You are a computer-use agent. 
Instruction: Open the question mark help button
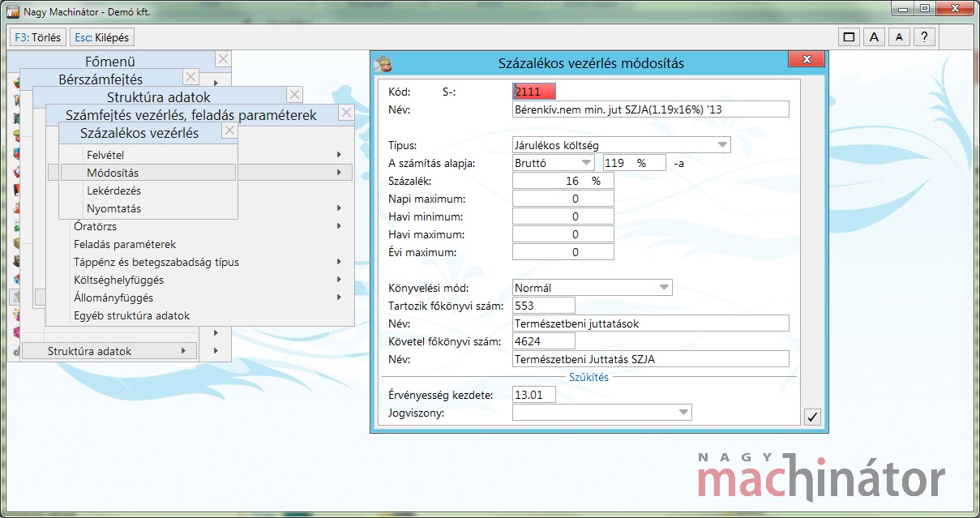[x=924, y=37]
